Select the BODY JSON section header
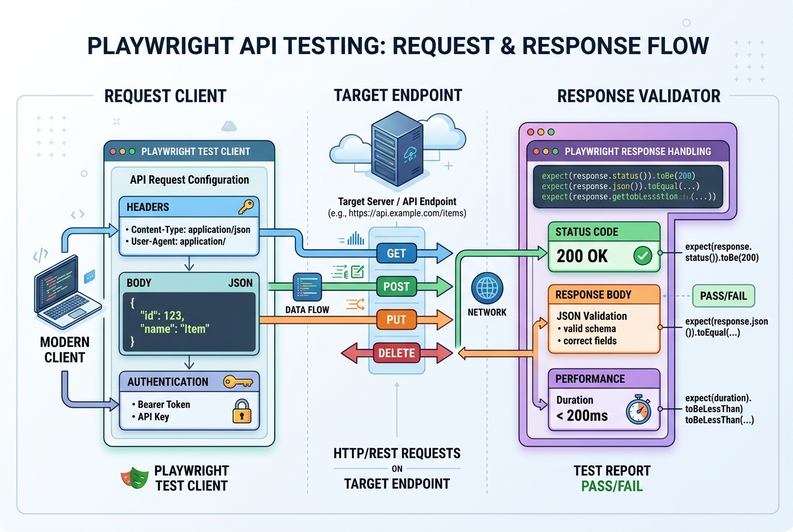Viewport: 793px width, 532px height. 189,283
